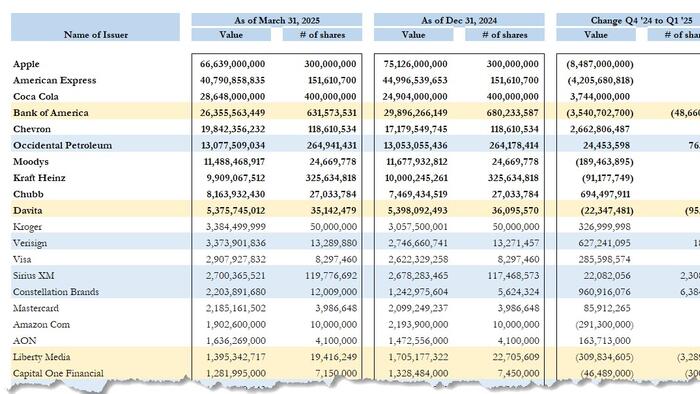Click the American Express row label

tap(54, 80)
